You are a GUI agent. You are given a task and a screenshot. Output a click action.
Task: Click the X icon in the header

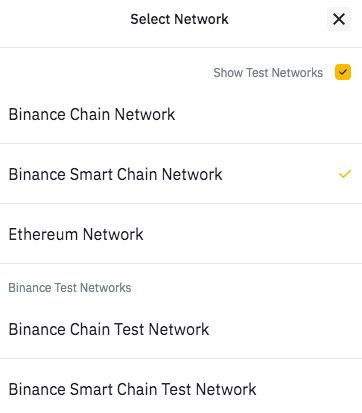click(339, 19)
